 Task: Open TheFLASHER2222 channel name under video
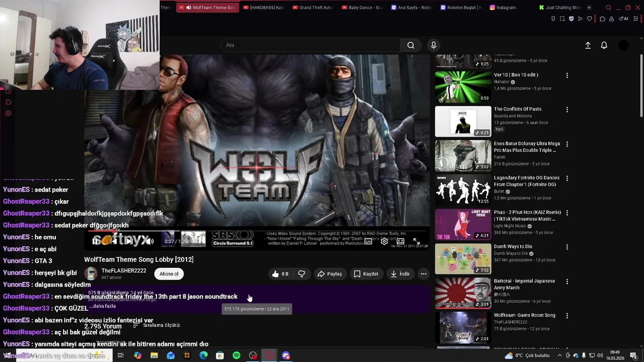124,270
